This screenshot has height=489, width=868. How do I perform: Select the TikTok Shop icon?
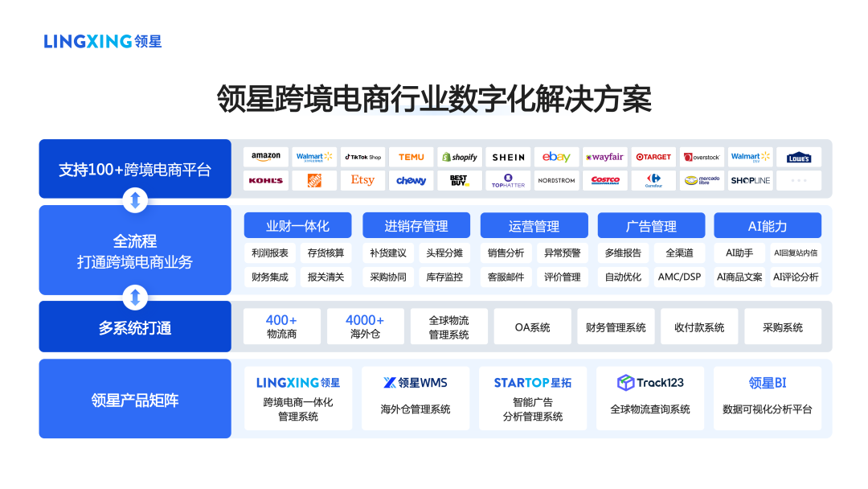pos(362,157)
